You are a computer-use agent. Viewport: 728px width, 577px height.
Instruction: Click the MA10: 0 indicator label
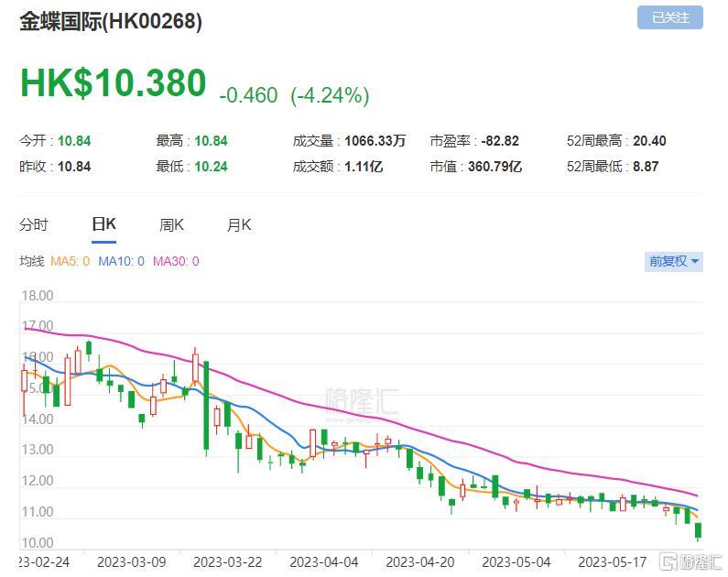pyautogui.click(x=121, y=261)
